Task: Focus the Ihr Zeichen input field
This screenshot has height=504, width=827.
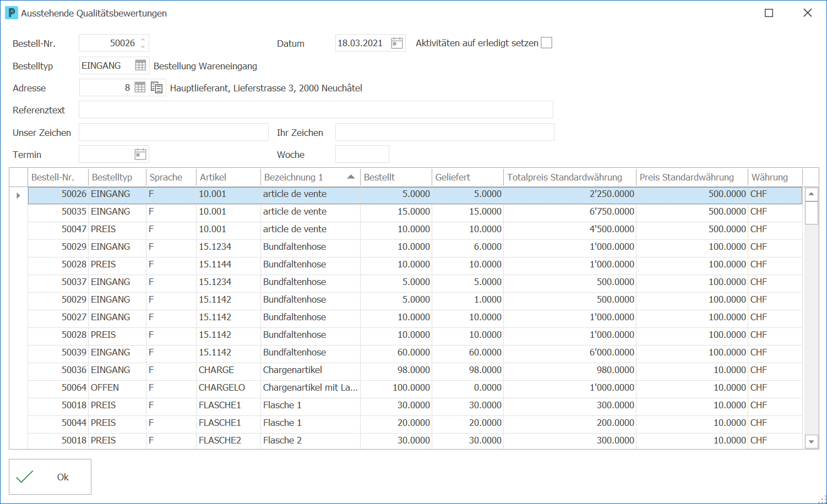Action: 445,132
